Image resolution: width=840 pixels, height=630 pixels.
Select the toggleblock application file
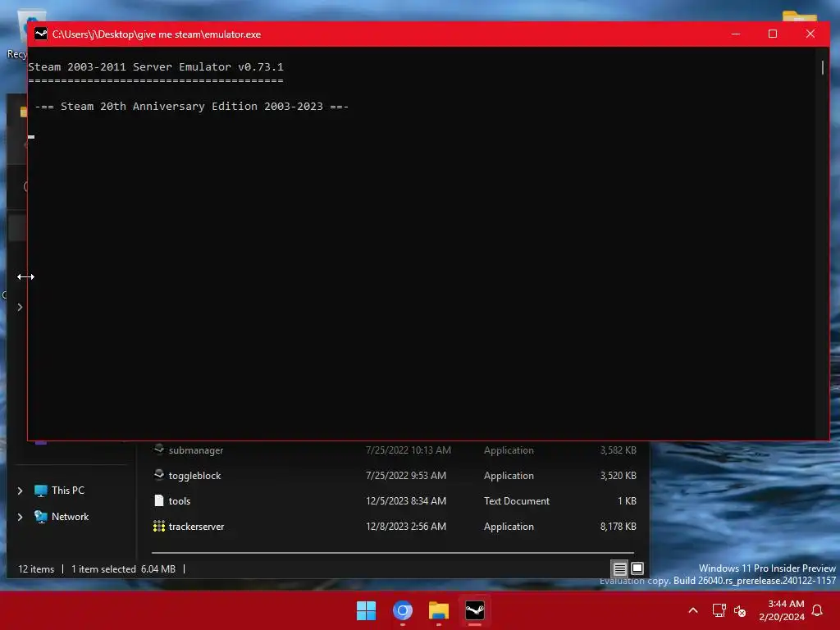pyautogui.click(x=395, y=475)
